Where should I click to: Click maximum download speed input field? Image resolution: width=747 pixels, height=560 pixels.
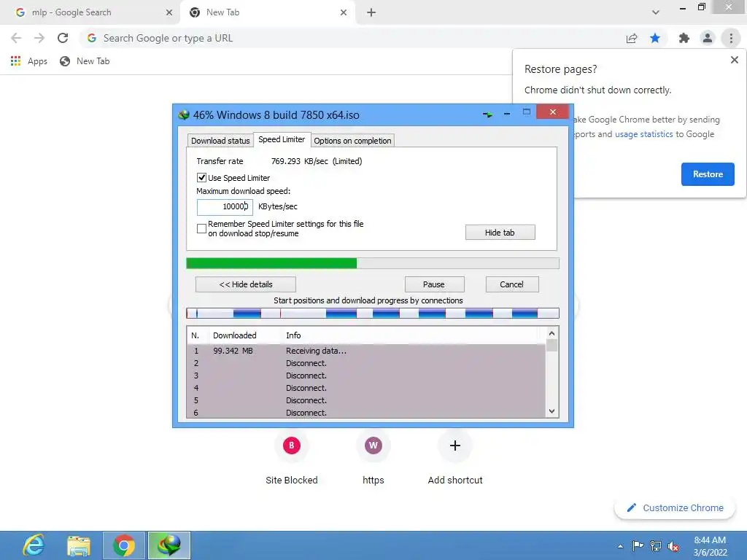225,206
